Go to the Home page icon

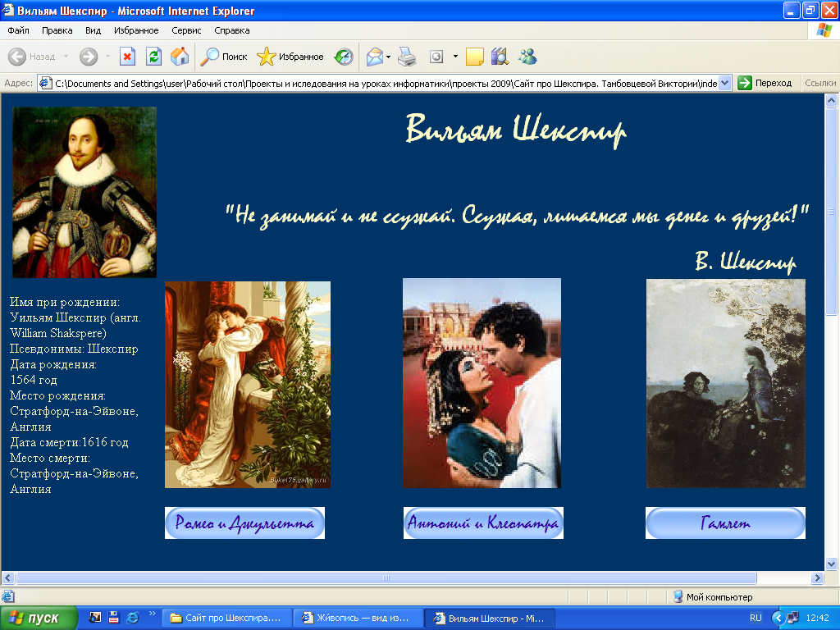(180, 57)
